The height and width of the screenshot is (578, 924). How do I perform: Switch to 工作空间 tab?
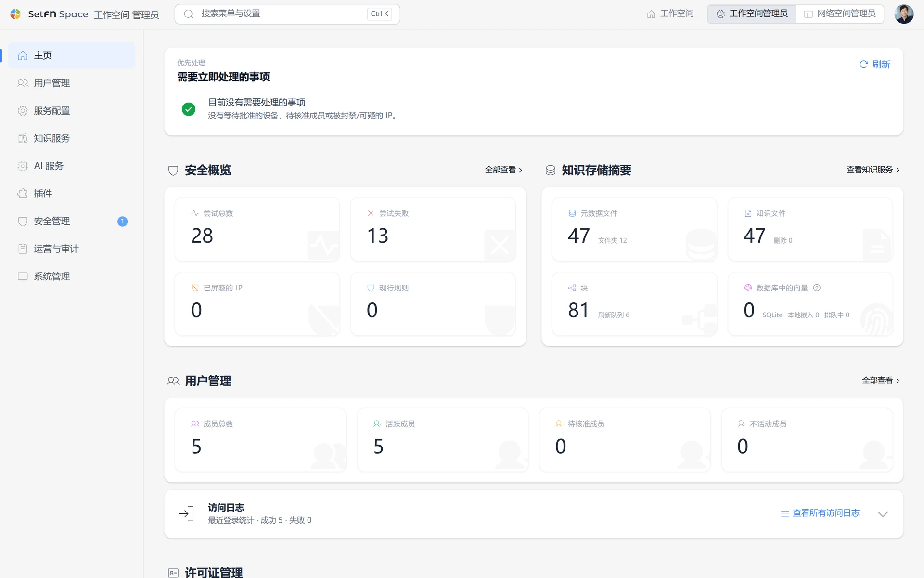pyautogui.click(x=670, y=14)
